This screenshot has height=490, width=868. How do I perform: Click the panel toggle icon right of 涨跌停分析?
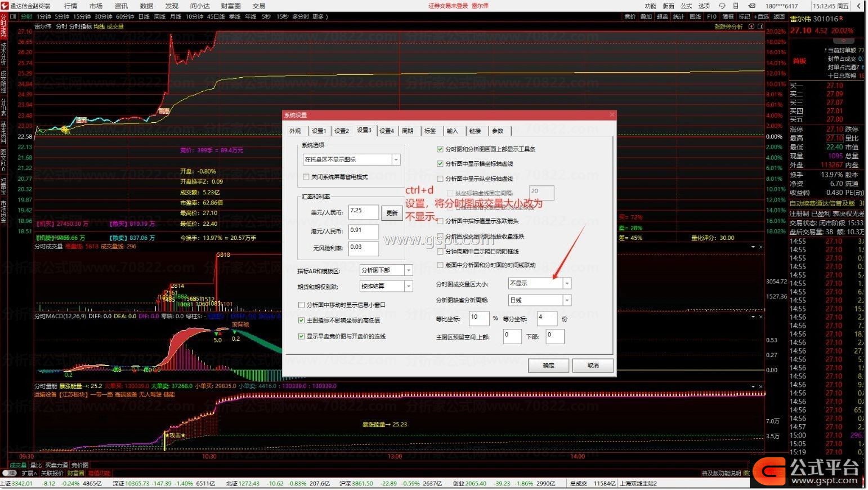(x=760, y=26)
